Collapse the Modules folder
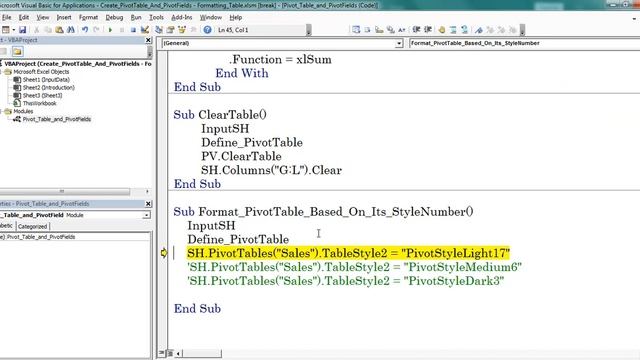Image resolution: width=640 pixels, height=360 pixels. pyautogui.click(x=1, y=111)
